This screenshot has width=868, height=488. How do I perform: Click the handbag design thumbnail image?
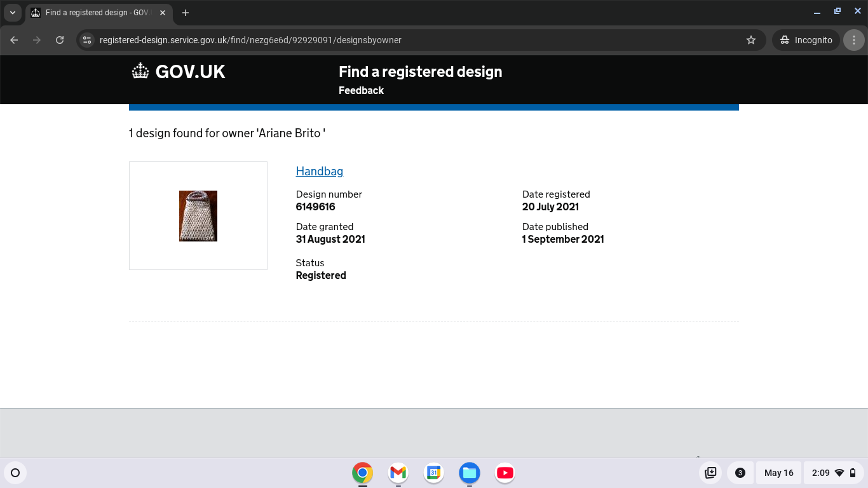(x=198, y=216)
